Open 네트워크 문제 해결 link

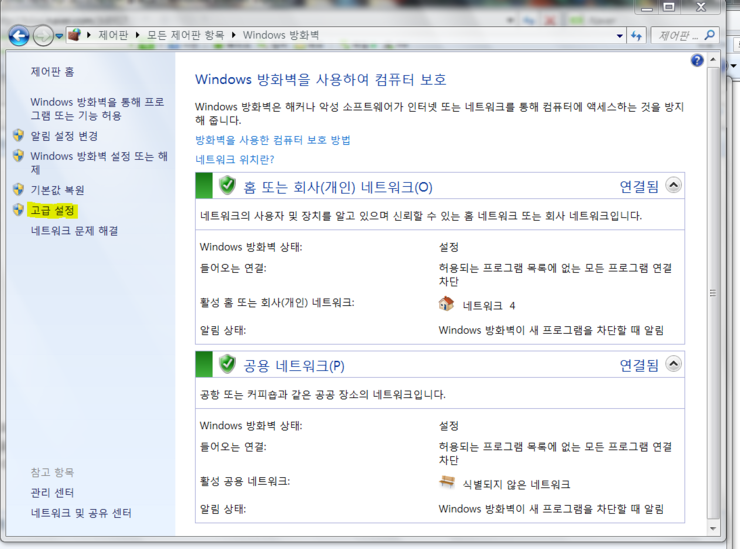click(74, 230)
